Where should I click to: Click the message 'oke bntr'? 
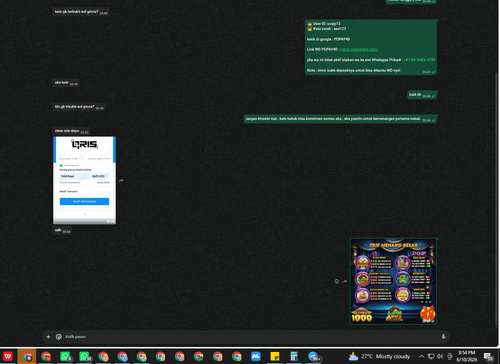65,83
